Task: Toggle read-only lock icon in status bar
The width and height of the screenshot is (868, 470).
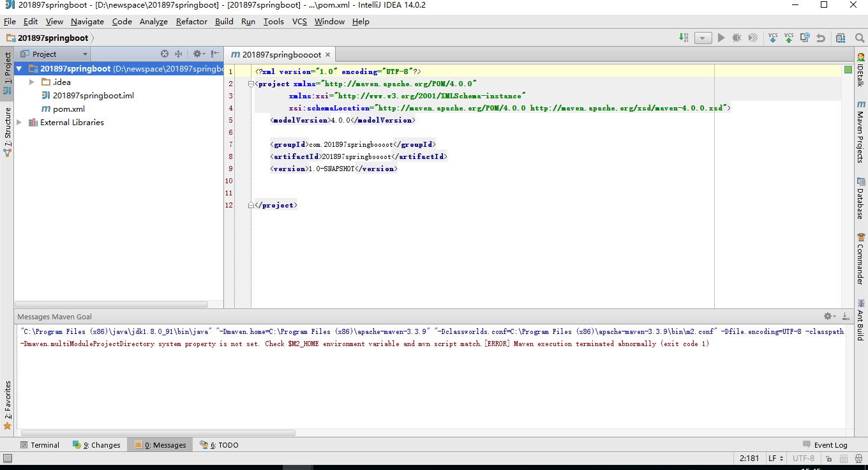Action: click(x=828, y=459)
